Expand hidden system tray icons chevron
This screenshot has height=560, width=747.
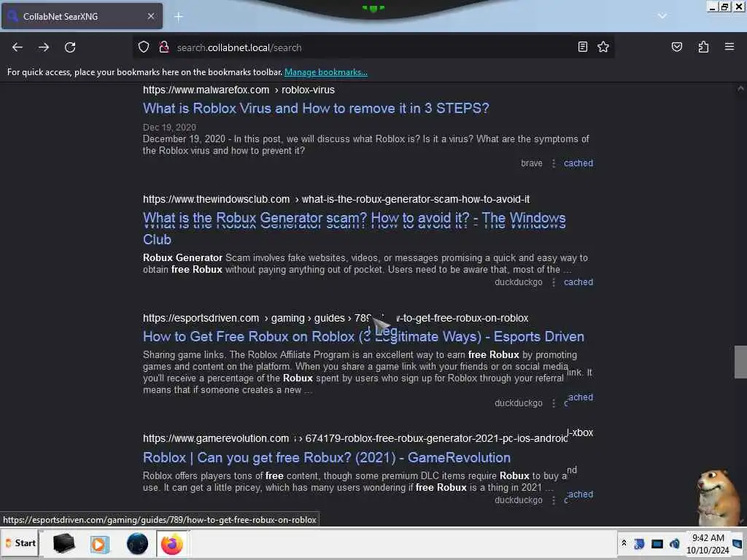[624, 543]
